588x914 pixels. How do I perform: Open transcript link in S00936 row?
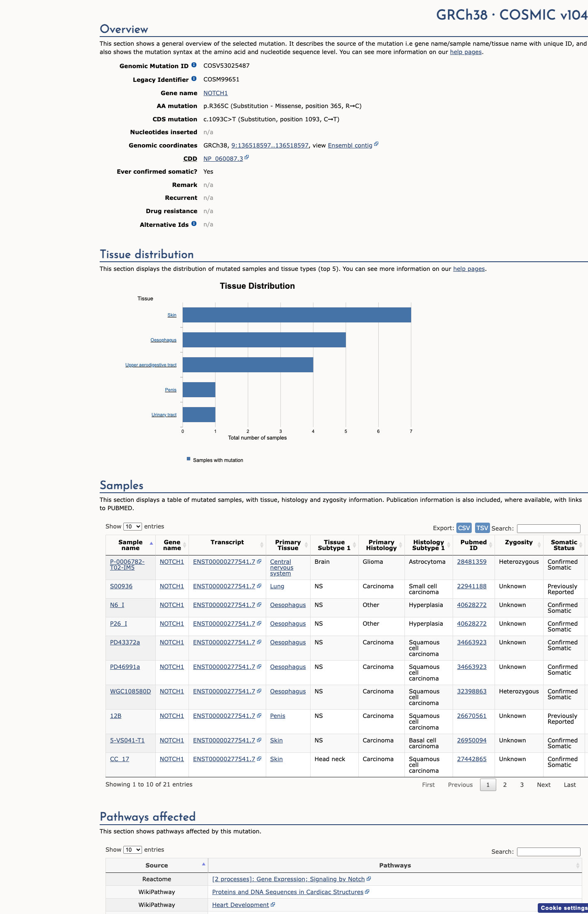tap(224, 586)
